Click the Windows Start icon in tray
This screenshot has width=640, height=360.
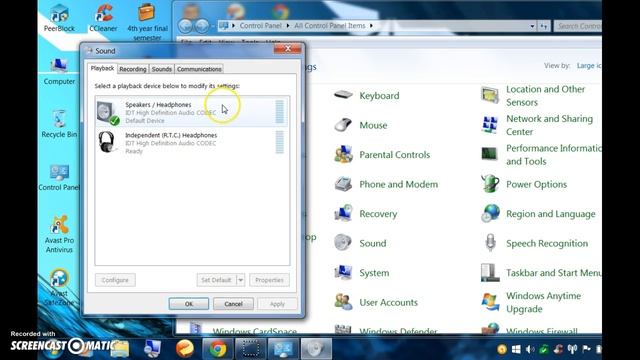pyautogui.click(x=516, y=349)
